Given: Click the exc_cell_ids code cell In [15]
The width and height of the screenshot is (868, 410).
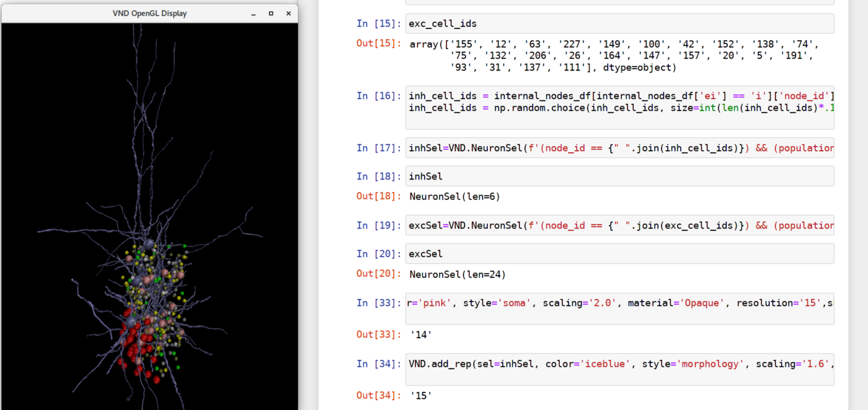Looking at the screenshot, I should (x=620, y=24).
